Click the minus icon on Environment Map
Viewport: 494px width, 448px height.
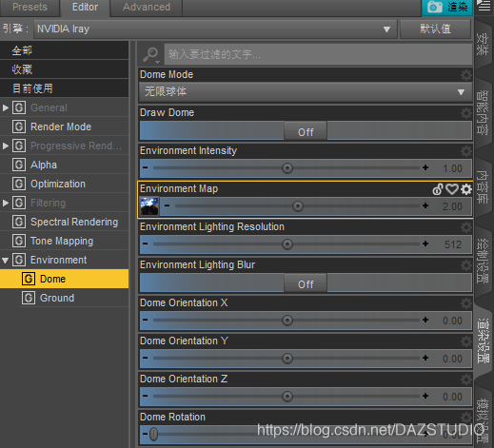coord(167,205)
